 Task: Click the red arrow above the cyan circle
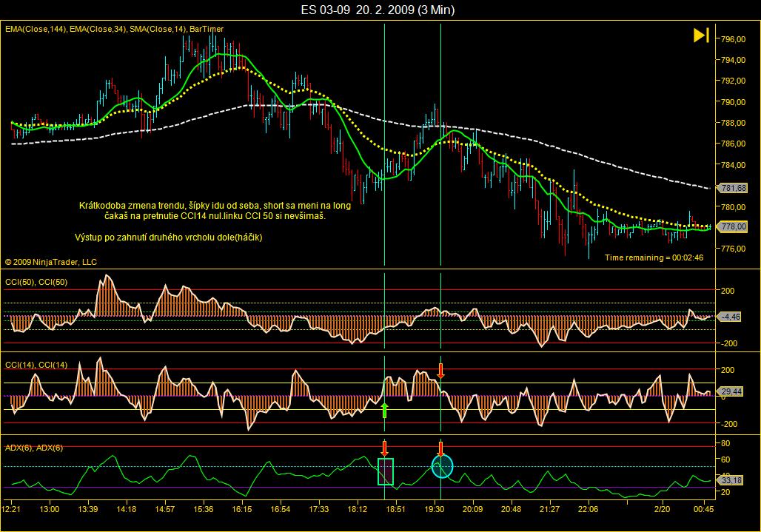click(x=440, y=448)
